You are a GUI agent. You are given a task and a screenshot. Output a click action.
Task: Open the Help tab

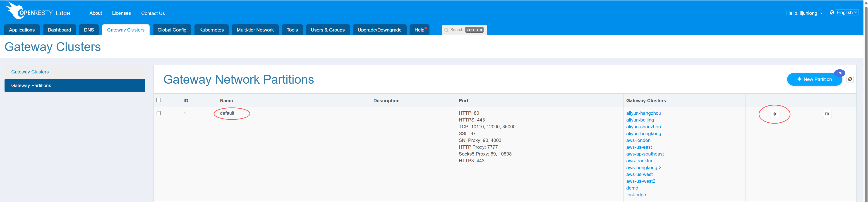419,30
